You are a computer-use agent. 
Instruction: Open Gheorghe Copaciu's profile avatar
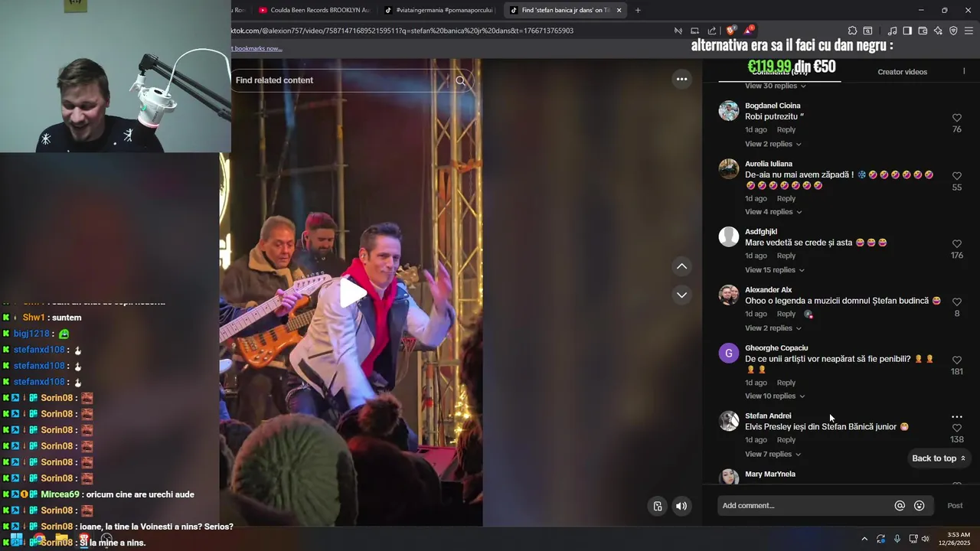(x=728, y=354)
